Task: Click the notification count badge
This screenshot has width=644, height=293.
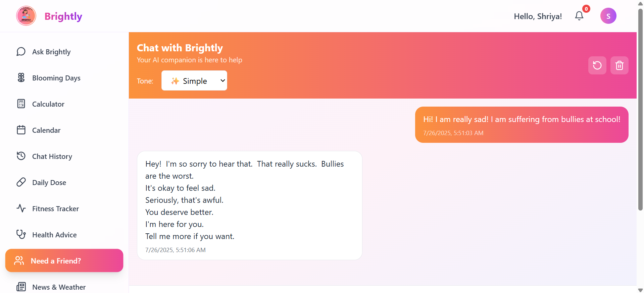Action: [586, 9]
